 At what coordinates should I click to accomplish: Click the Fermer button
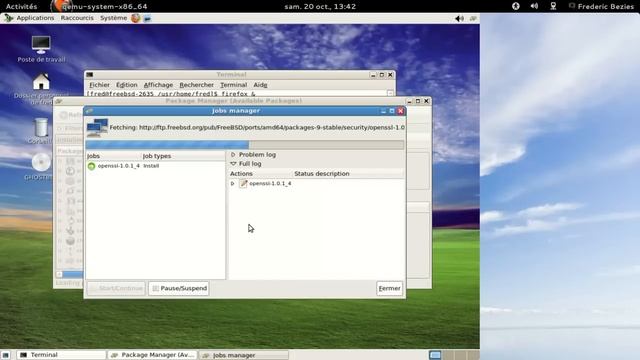(x=389, y=289)
